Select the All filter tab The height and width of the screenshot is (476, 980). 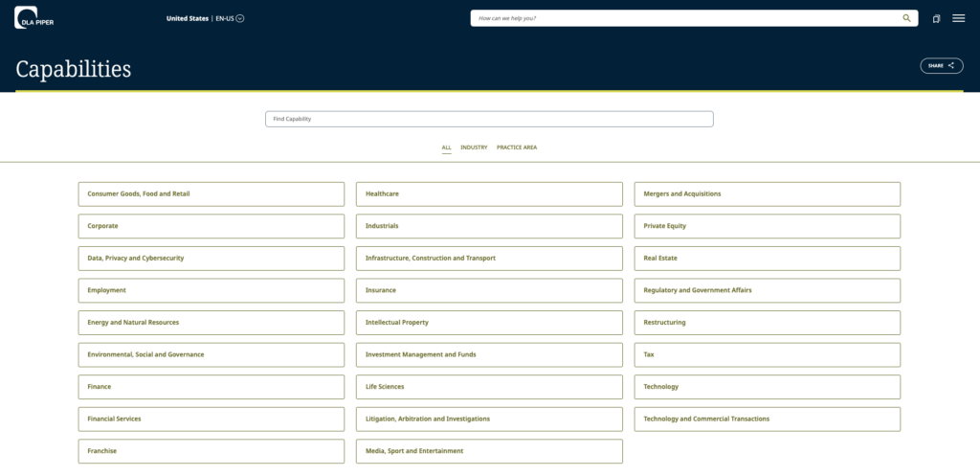[x=446, y=147]
